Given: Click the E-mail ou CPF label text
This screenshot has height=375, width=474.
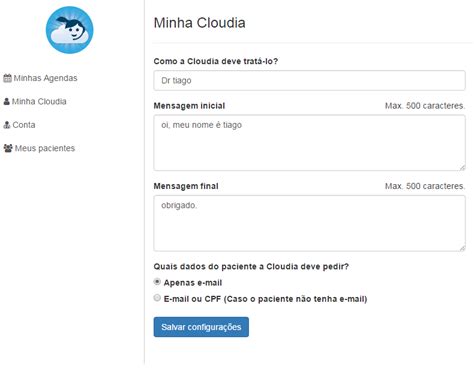Looking at the screenshot, I should pos(265,299).
